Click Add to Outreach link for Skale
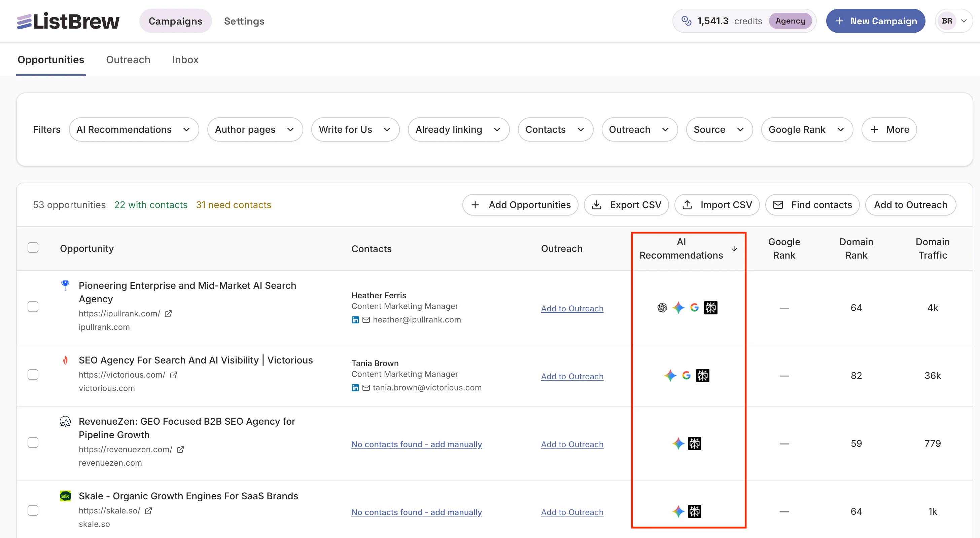980x538 pixels. (572, 512)
